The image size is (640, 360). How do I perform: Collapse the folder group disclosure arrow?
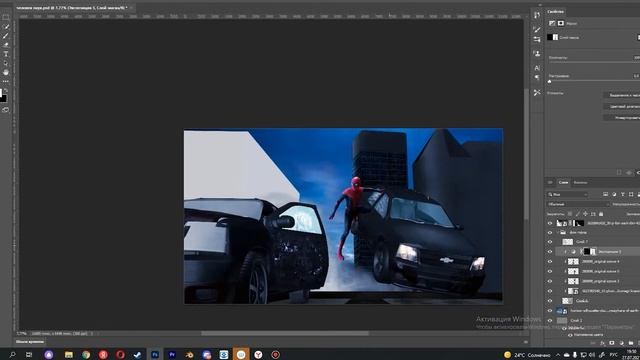[x=558, y=233]
